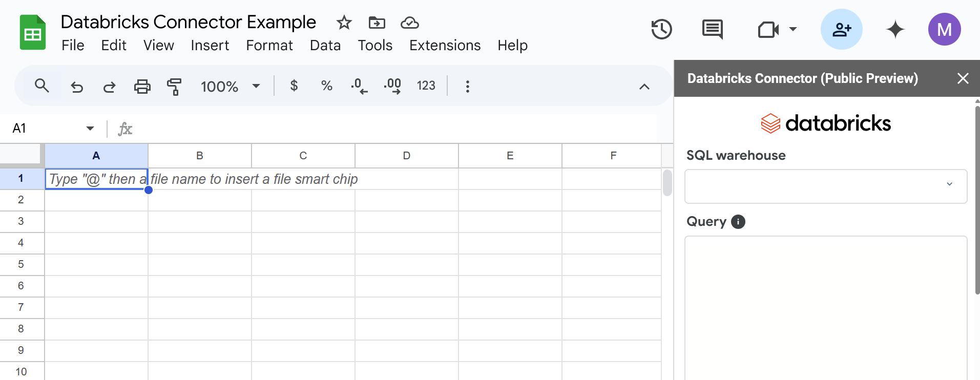Open the Extensions menu

445,46
